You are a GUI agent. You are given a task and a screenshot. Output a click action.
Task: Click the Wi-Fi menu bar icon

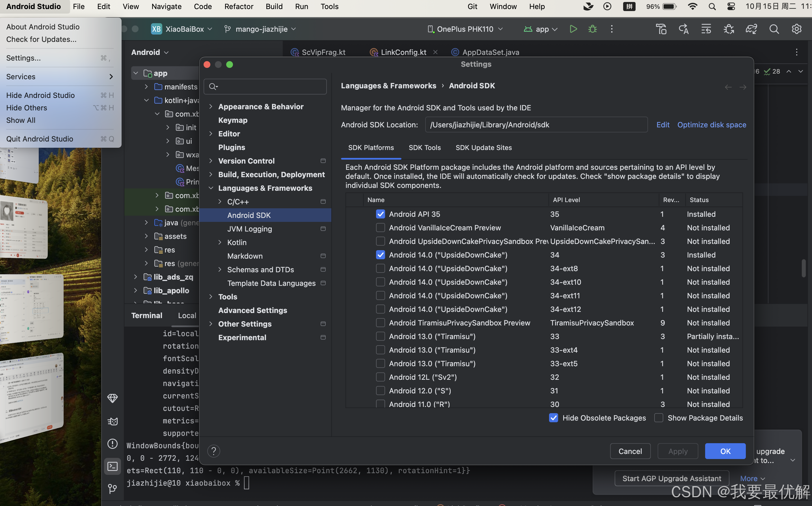coord(692,6)
